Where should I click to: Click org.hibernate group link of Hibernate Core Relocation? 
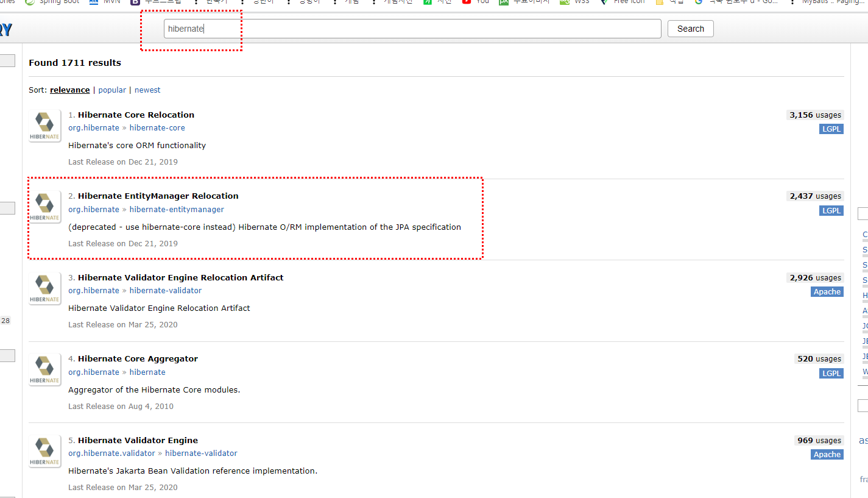coord(94,128)
